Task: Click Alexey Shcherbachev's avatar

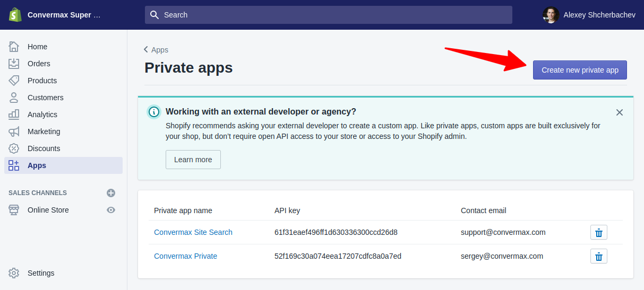Action: [551, 15]
